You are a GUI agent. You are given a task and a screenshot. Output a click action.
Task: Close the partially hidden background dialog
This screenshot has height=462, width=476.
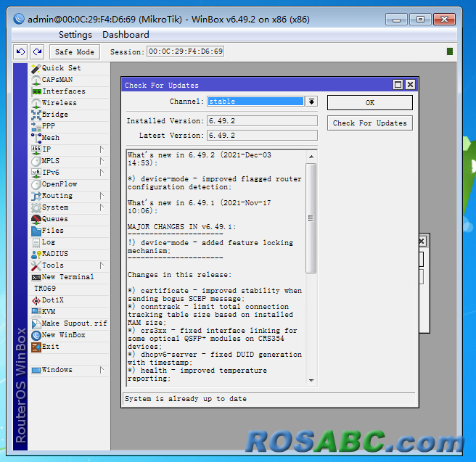click(422, 242)
